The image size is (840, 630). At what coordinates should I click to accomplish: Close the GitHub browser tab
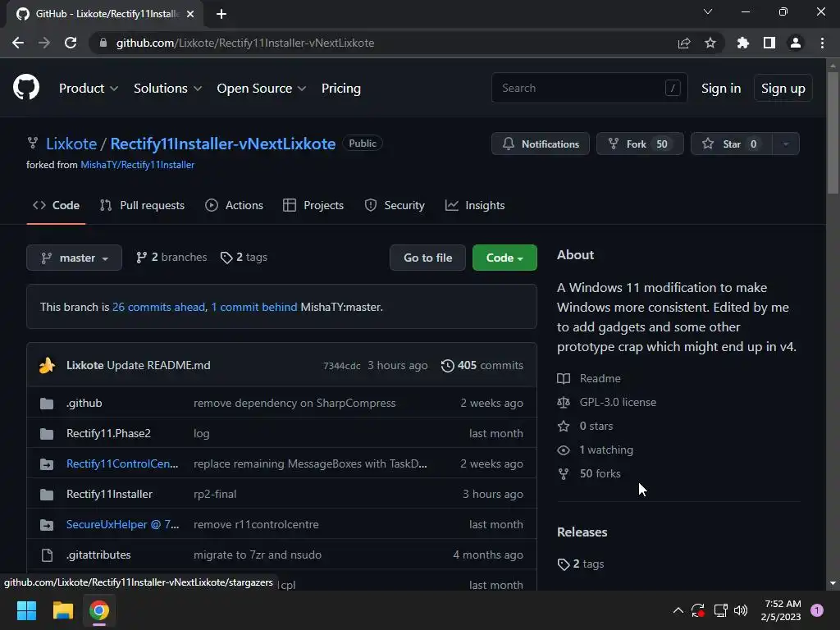click(x=190, y=14)
